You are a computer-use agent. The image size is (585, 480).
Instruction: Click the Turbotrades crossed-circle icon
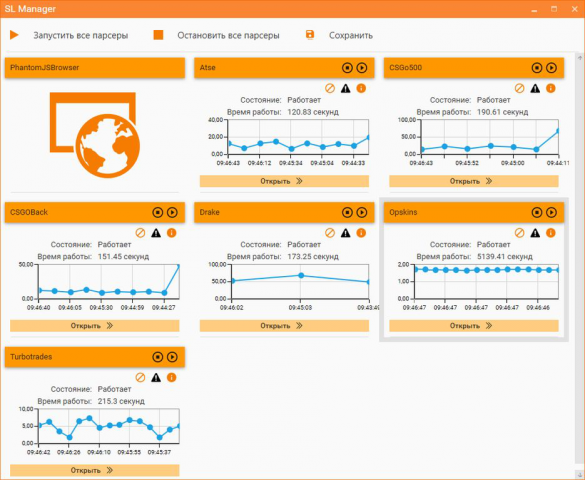point(140,377)
